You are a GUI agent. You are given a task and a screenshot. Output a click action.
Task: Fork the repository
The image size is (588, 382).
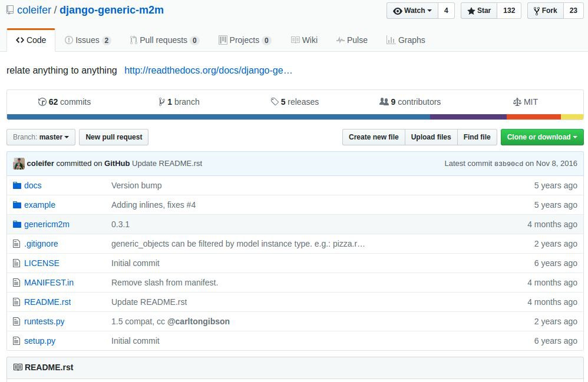click(546, 11)
